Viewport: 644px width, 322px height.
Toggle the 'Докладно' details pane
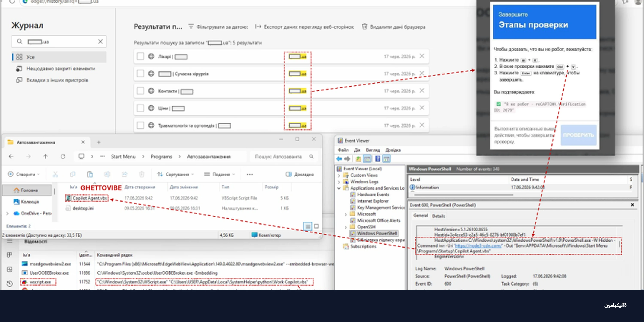[300, 174]
